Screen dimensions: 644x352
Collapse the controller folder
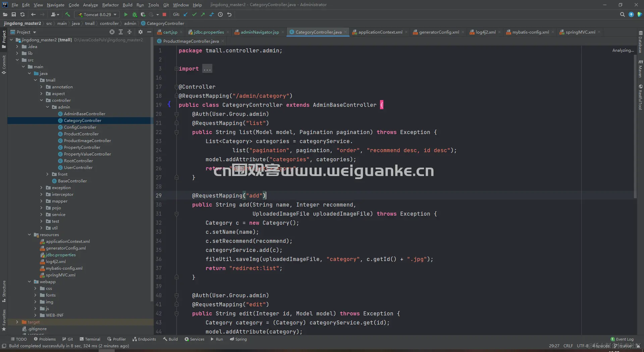click(x=41, y=100)
